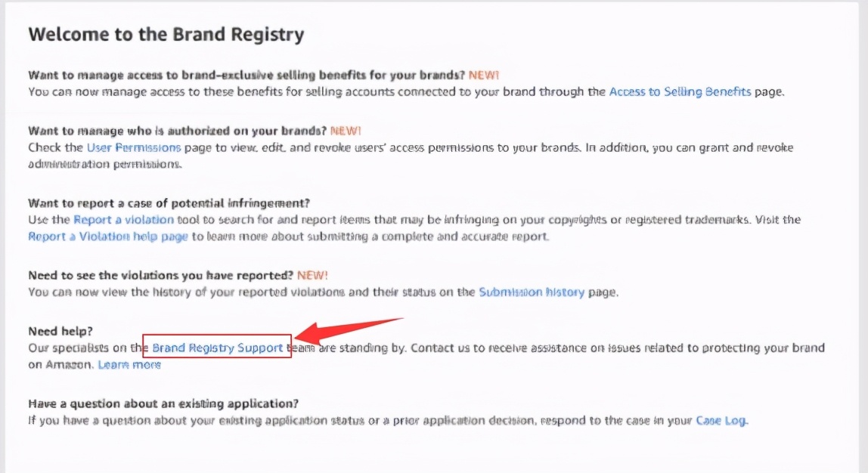This screenshot has width=868, height=473.
Task: Click the NEW! badge beside violations reported heading
Action: pyautogui.click(x=312, y=276)
